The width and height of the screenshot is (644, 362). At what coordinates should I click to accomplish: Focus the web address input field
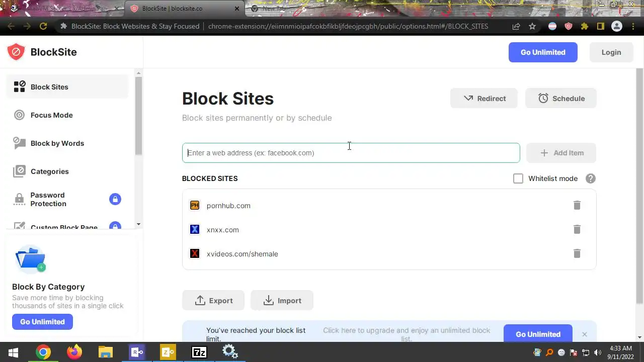click(x=351, y=153)
